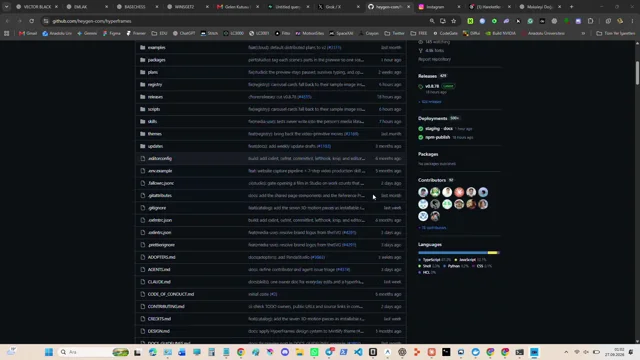The image size is (640, 360).
Task: Switch to the VECTOR BLACK tab
Action: (37, 7)
